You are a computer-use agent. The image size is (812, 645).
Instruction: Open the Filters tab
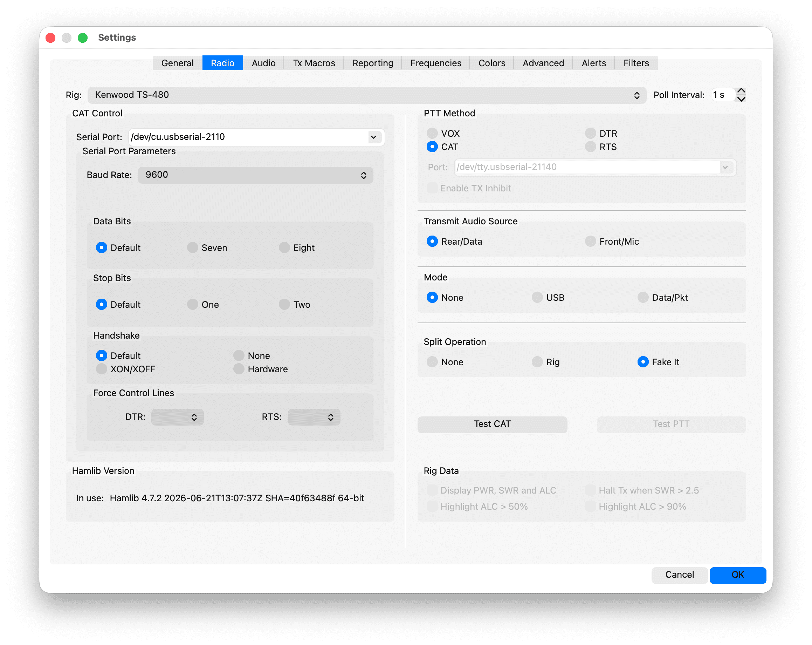tap(636, 63)
